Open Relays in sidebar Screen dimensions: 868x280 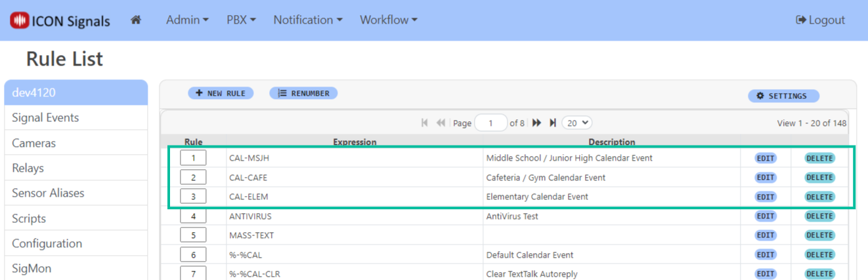76,168
